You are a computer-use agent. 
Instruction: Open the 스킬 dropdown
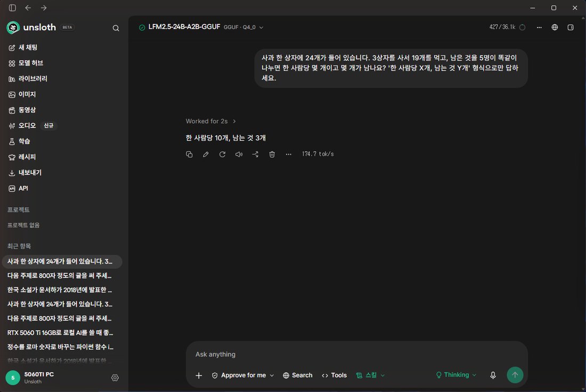(370, 375)
